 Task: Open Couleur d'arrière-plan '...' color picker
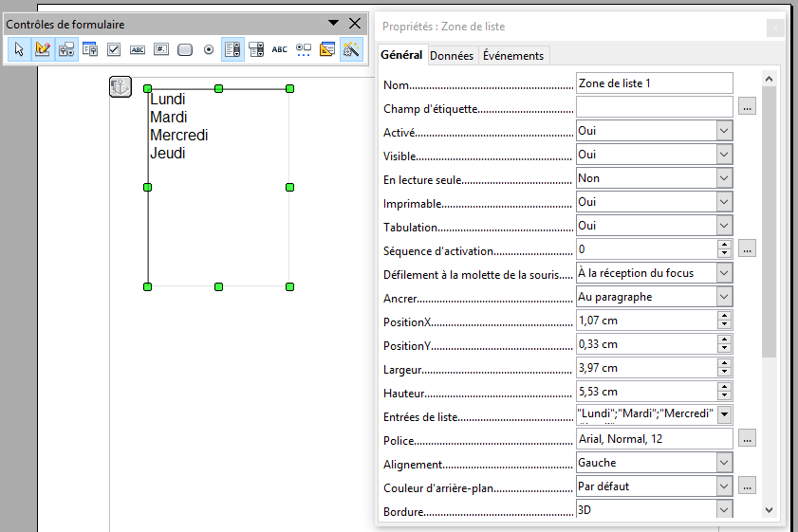point(747,486)
